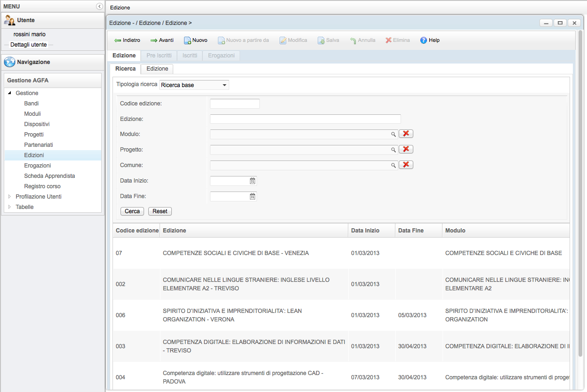This screenshot has height=392, width=587.
Task: Expand the Profilazione Utenti tree node
Action: coord(9,197)
